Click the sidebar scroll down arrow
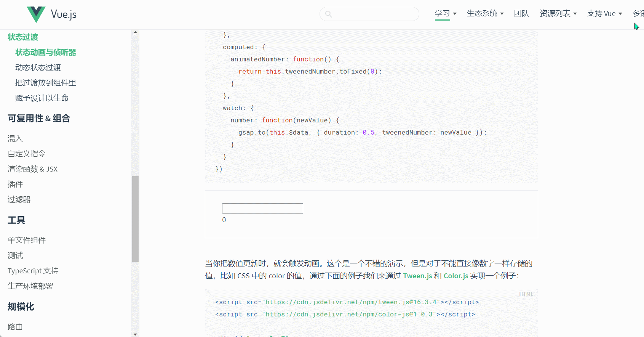This screenshot has height=337, width=644. (136, 334)
